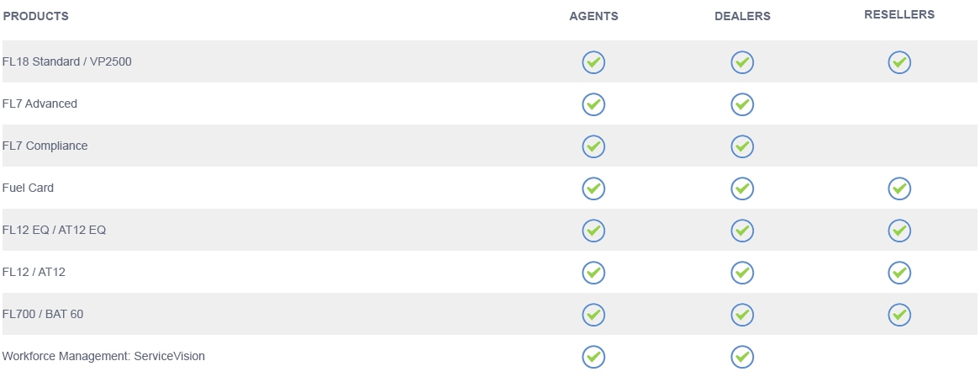Image resolution: width=980 pixels, height=377 pixels.
Task: Click Resellers checkmark for Fuel Card
Action: [899, 188]
